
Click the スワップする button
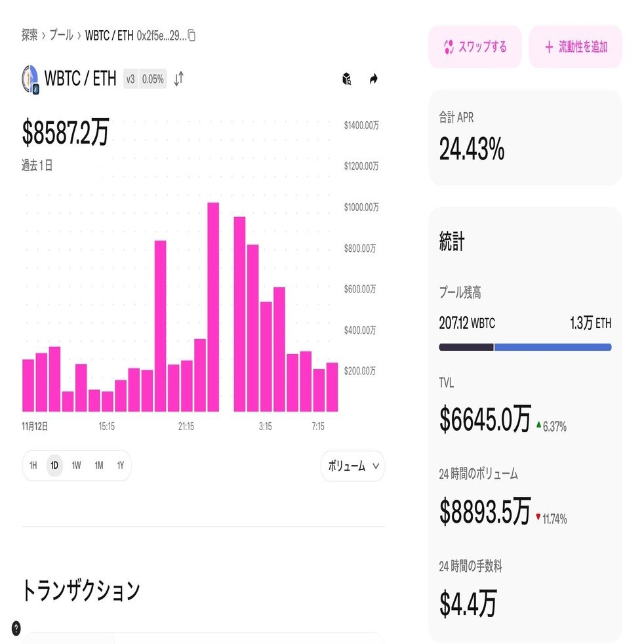(x=475, y=47)
